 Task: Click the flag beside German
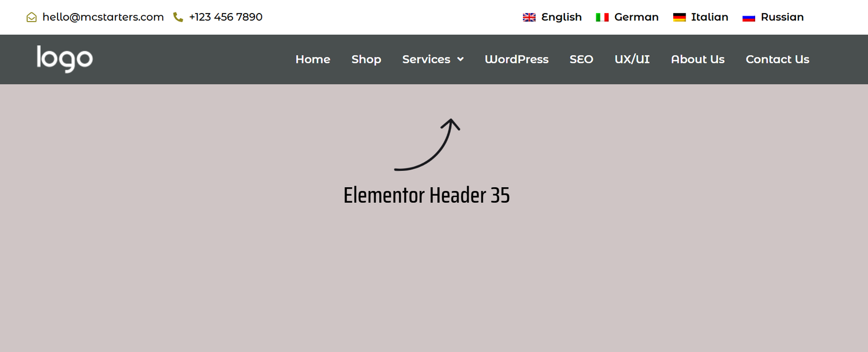pos(602,17)
